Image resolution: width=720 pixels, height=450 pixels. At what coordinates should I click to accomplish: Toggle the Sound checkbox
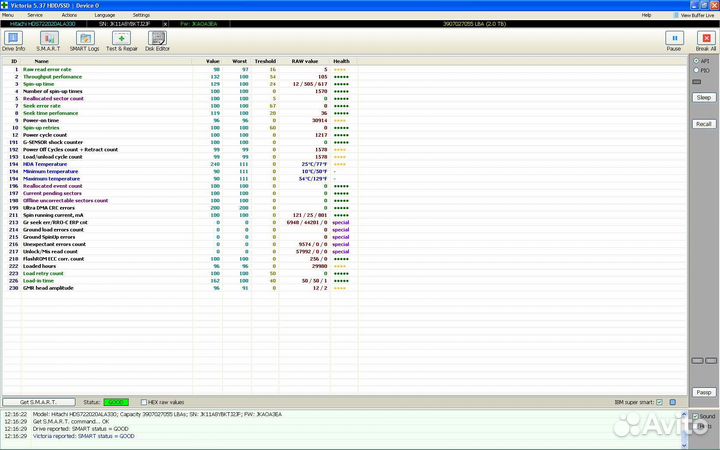(695, 415)
